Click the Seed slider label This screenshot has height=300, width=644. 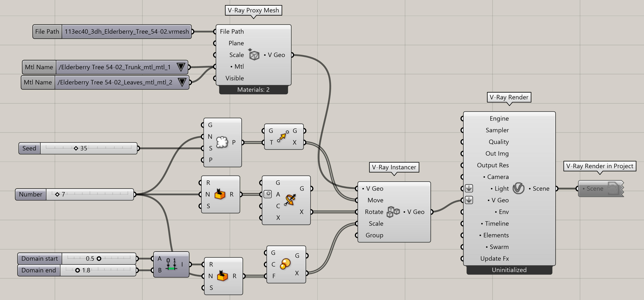pos(30,148)
